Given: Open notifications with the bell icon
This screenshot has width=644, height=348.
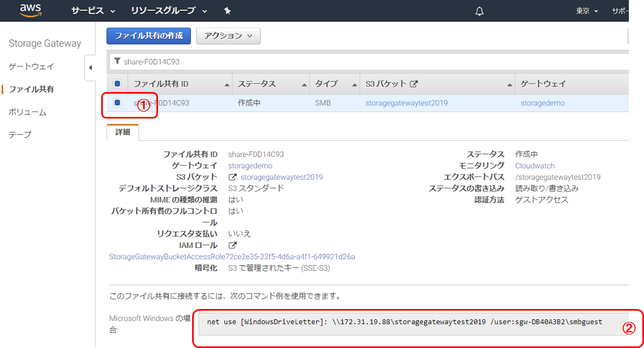Looking at the screenshot, I should 478,10.
